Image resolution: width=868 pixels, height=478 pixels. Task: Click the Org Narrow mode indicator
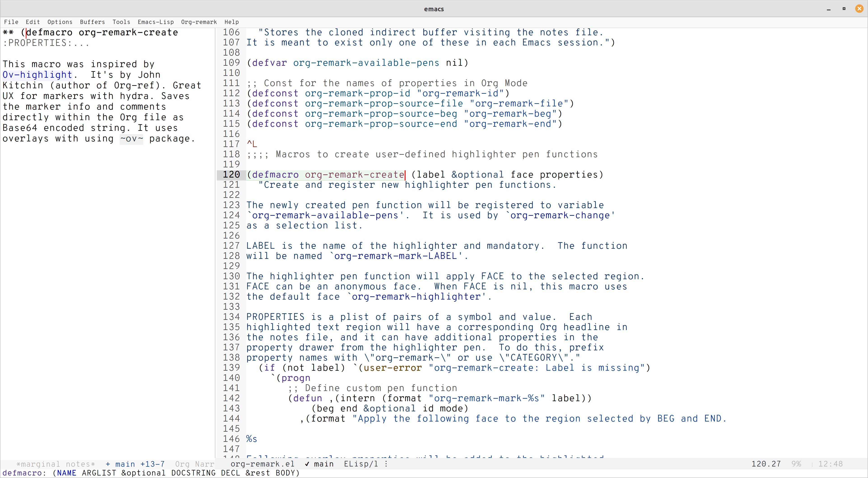pos(194,464)
